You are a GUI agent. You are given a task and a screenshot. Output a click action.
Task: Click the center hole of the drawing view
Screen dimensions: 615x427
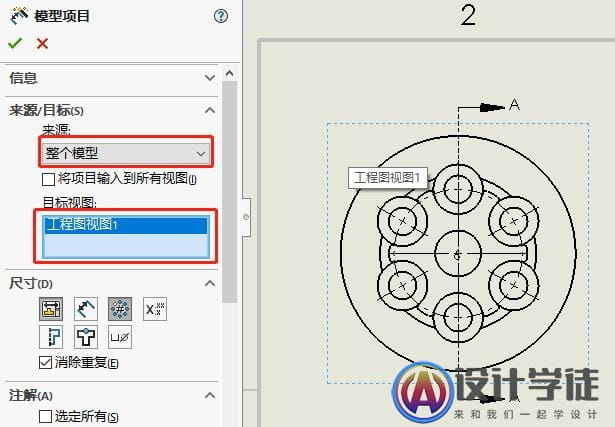tap(458, 253)
